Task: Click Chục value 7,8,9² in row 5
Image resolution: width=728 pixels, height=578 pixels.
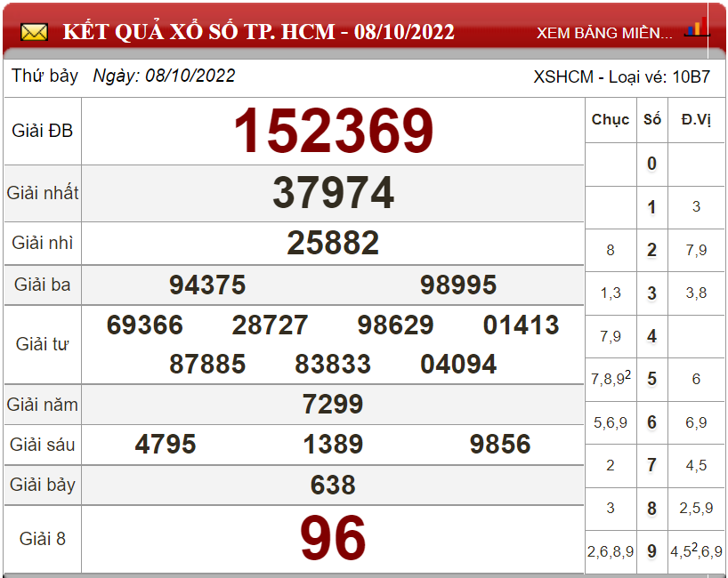Action: (x=611, y=378)
